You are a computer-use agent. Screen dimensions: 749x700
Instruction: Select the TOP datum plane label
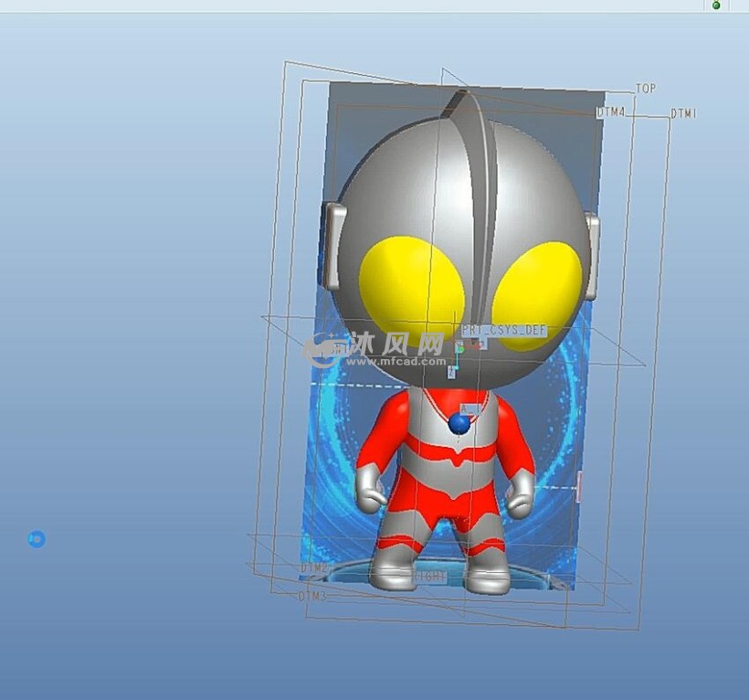tap(646, 89)
